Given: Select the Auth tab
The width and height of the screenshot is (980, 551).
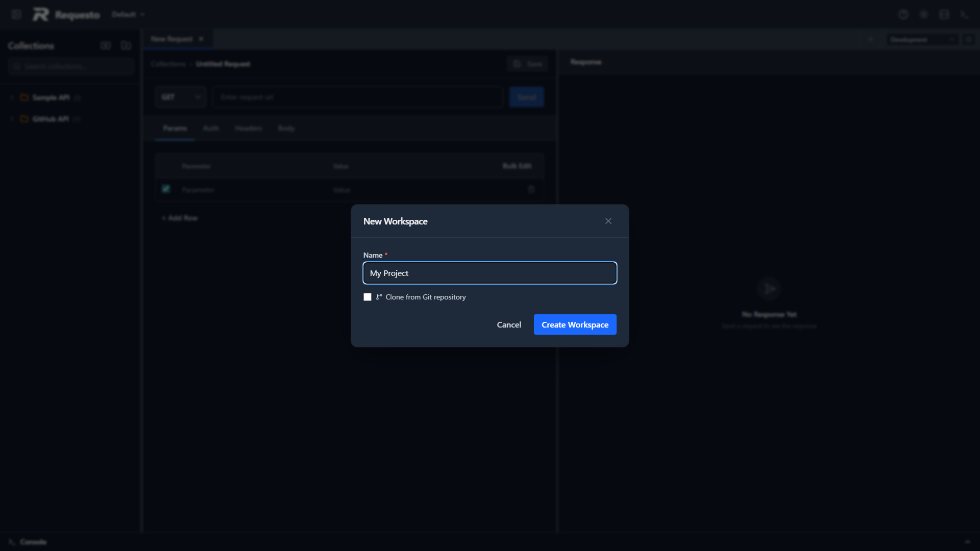Looking at the screenshot, I should 211,128.
